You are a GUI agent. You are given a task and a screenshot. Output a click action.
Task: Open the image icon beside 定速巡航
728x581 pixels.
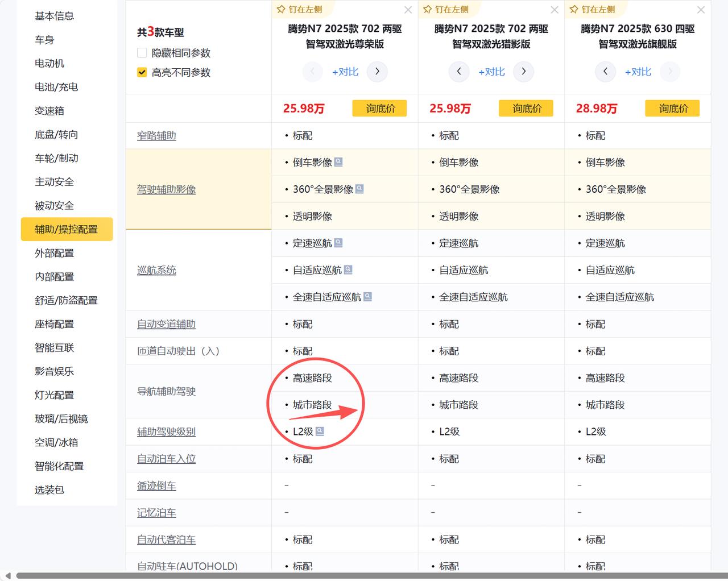click(338, 243)
